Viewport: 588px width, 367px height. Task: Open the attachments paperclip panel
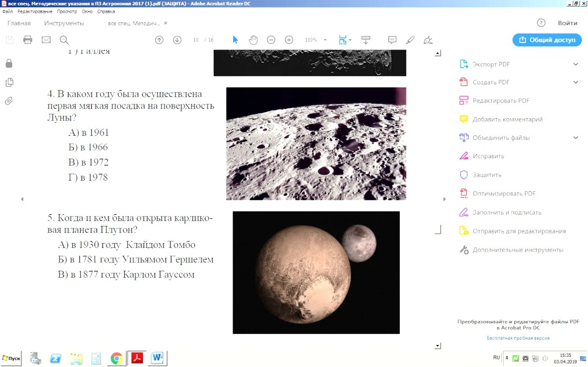coord(9,101)
